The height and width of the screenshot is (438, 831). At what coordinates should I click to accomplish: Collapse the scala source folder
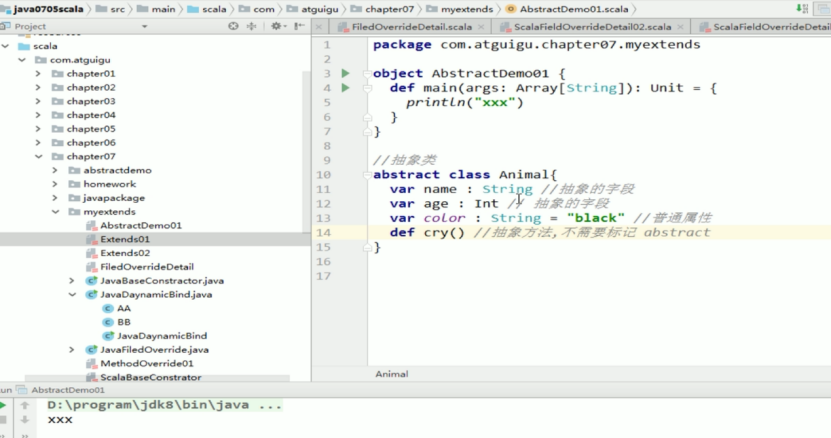(6, 46)
